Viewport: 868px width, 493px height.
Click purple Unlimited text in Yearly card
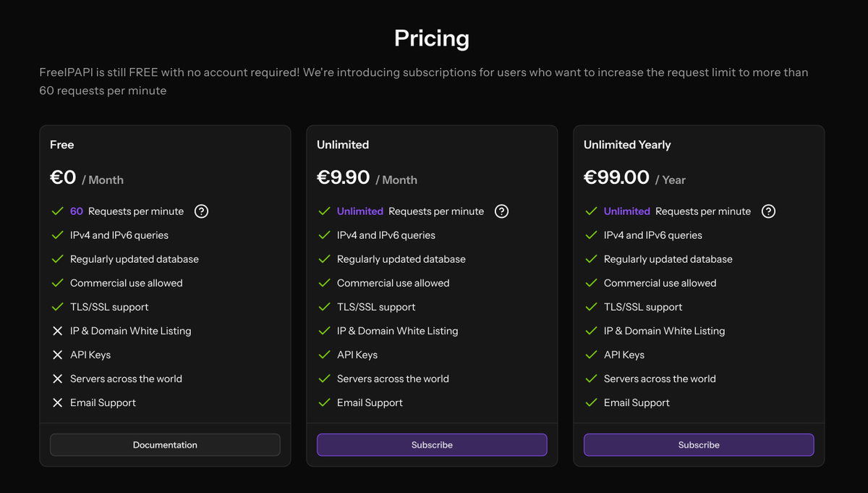[626, 211]
